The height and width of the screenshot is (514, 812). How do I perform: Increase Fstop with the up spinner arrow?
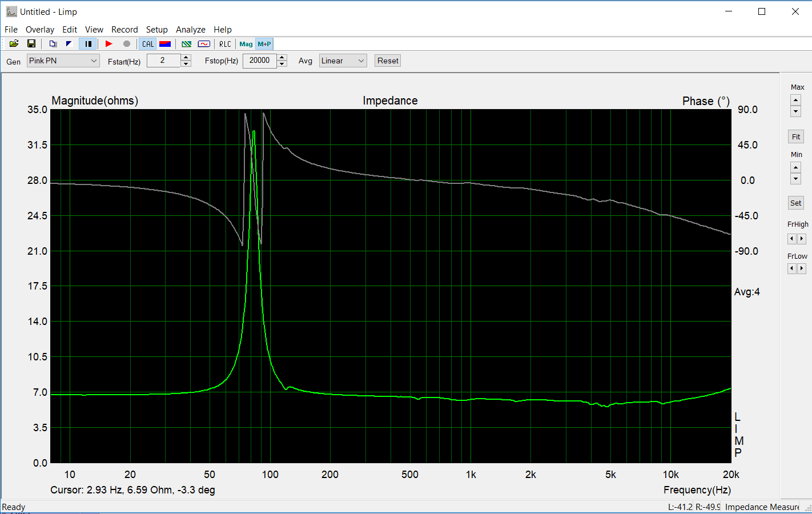click(x=282, y=57)
